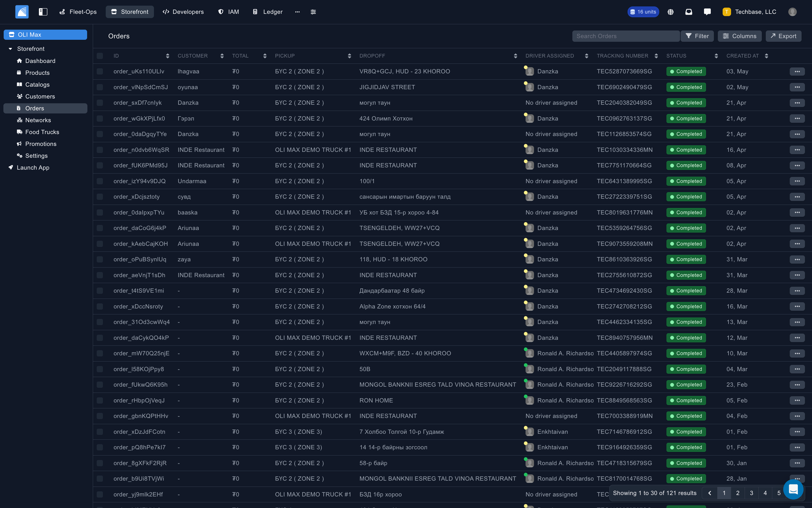Sort orders by ID column

[x=167, y=56]
